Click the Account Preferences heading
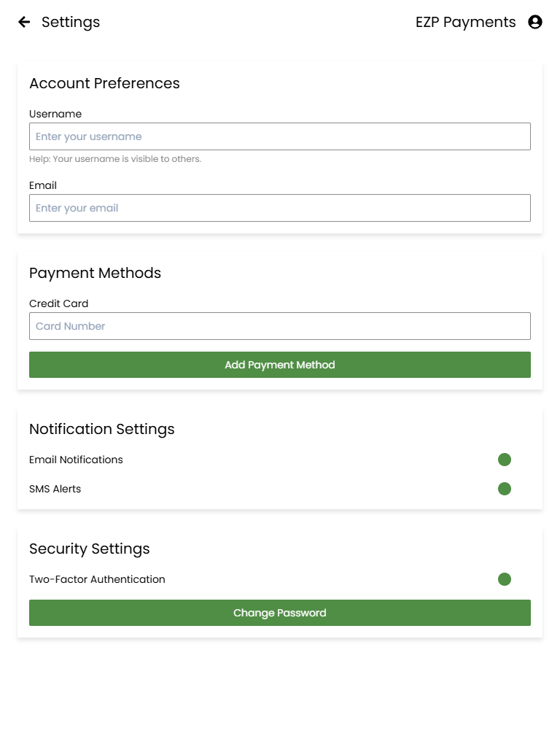 point(105,83)
